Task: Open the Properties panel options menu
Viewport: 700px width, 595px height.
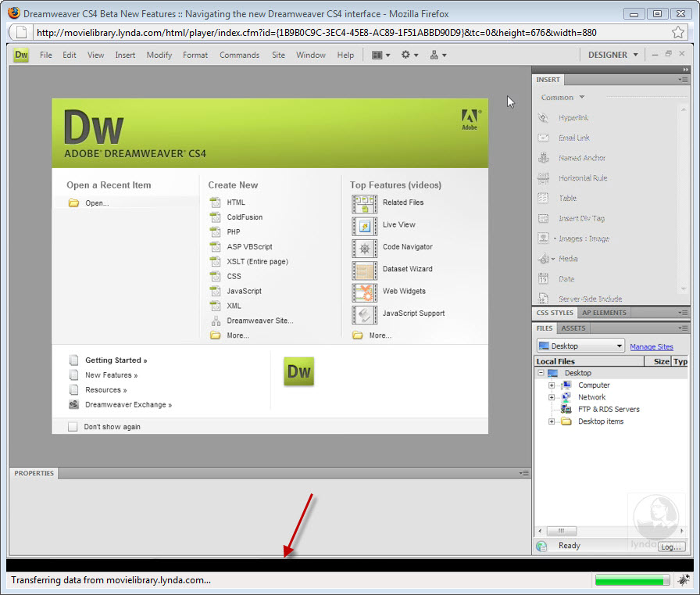Action: pyautogui.click(x=524, y=472)
